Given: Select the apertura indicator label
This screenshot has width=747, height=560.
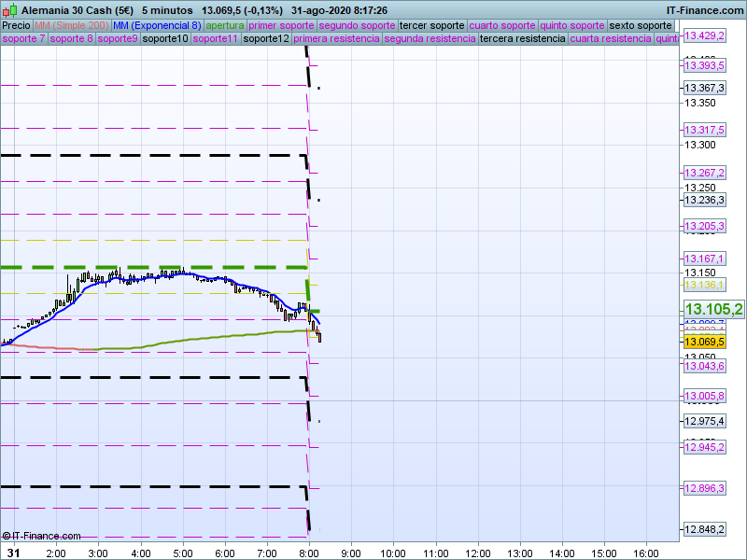Looking at the screenshot, I should click(x=225, y=25).
